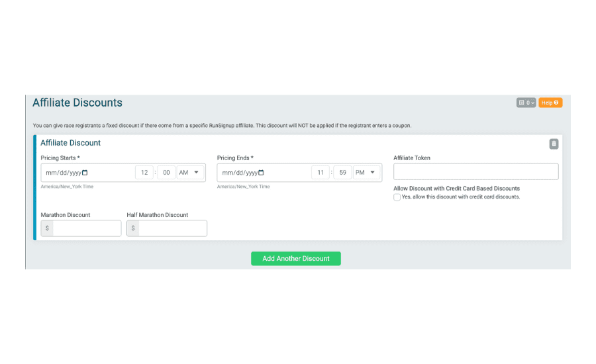
Task: Expand the PM selector for Pricing Ends
Action: coord(366,173)
